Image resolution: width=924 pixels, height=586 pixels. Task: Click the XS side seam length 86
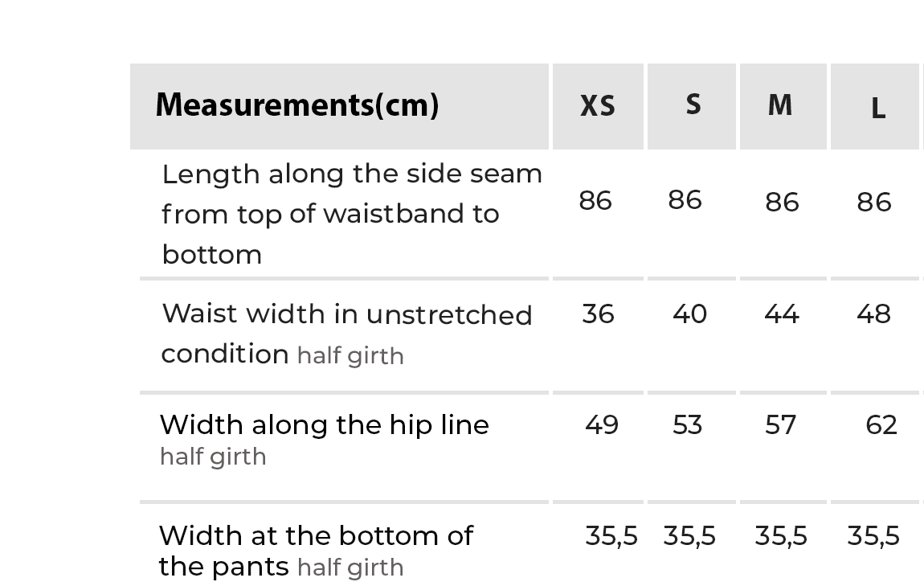coord(595,200)
